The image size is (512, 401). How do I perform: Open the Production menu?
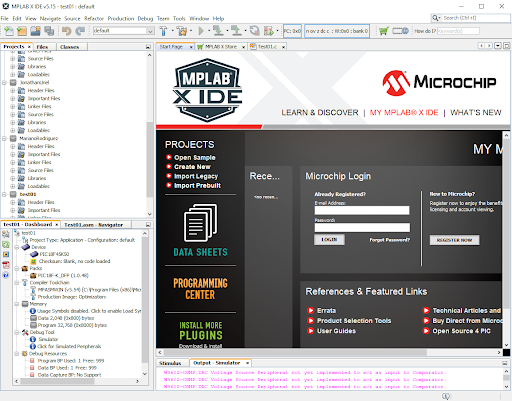[121, 19]
